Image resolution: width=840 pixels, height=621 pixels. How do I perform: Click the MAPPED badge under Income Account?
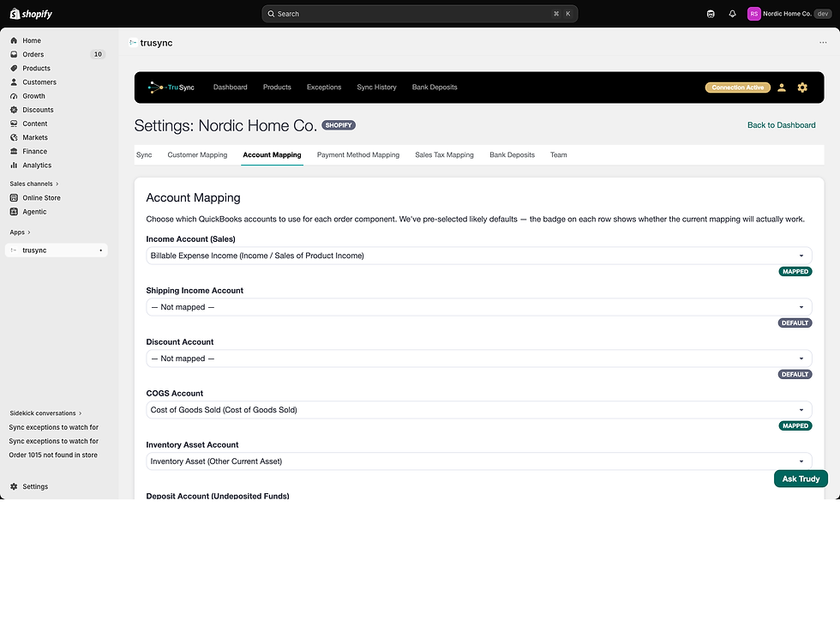(795, 272)
